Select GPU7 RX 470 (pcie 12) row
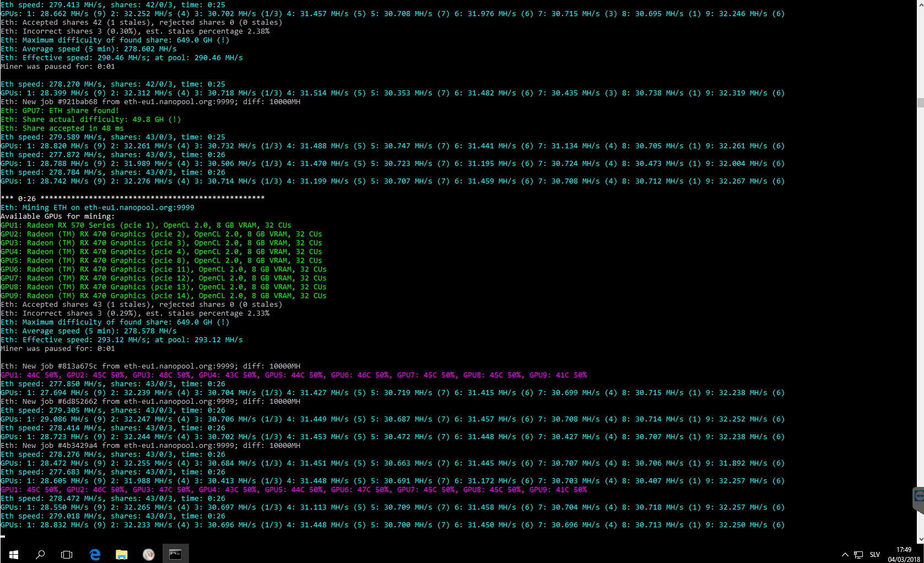This screenshot has height=563, width=924. [164, 278]
